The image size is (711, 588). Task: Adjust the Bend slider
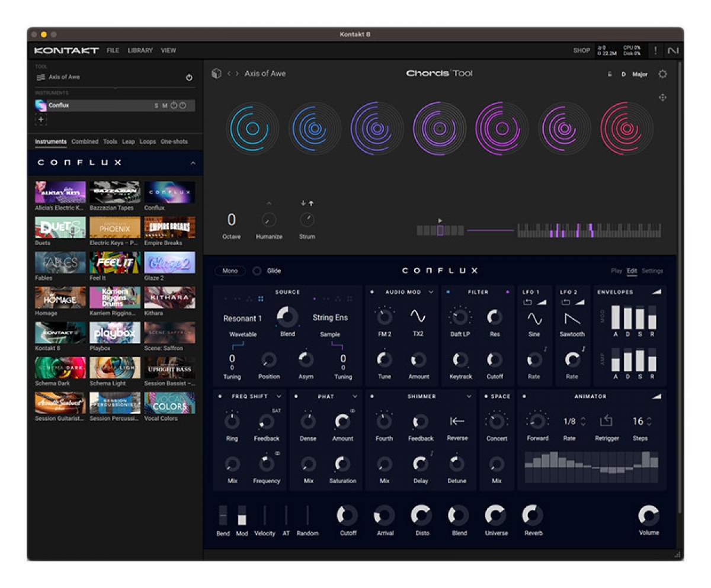[x=223, y=515]
